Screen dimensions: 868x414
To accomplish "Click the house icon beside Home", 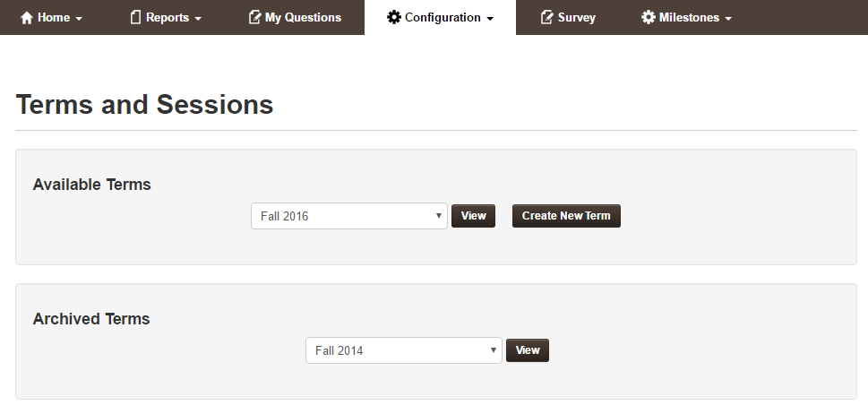I will pyautogui.click(x=26, y=18).
